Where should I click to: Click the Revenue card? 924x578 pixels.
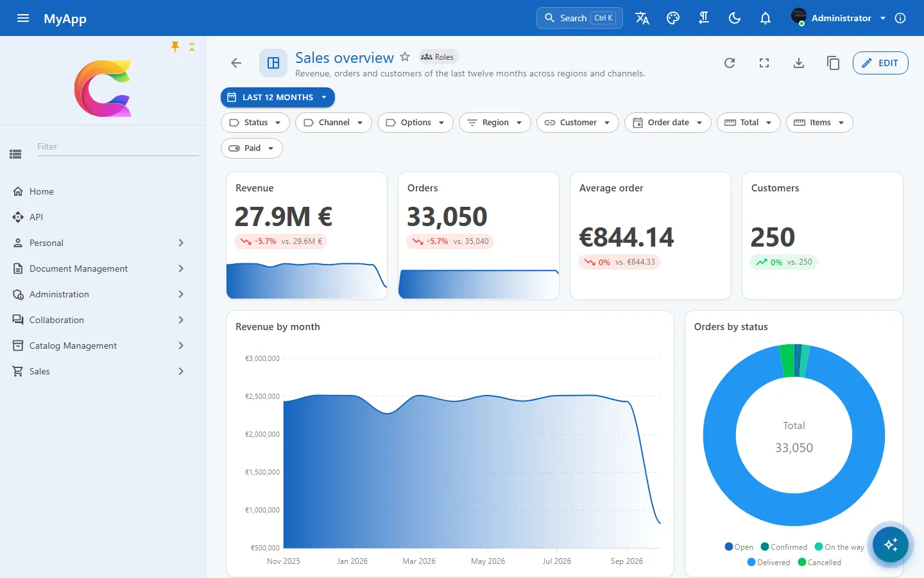coord(307,236)
